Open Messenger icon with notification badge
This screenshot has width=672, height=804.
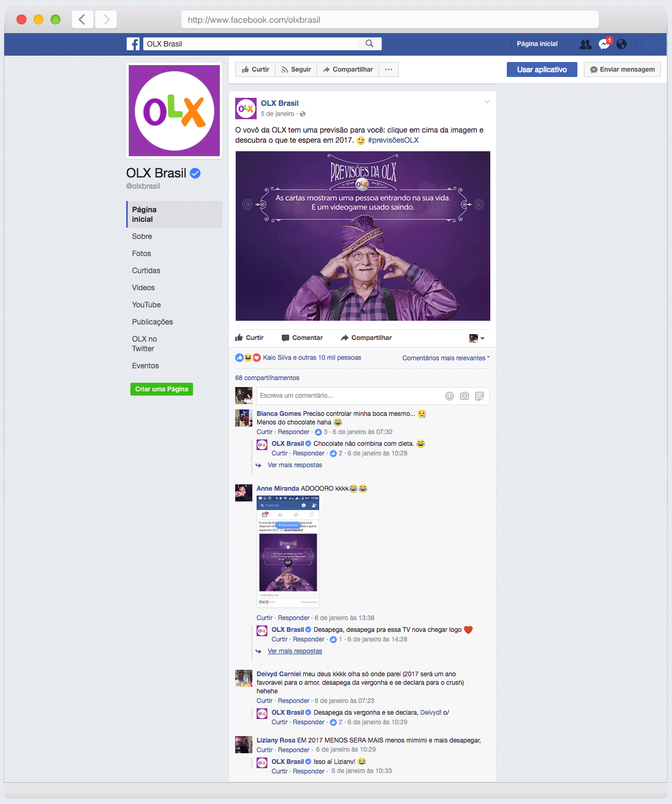click(605, 44)
